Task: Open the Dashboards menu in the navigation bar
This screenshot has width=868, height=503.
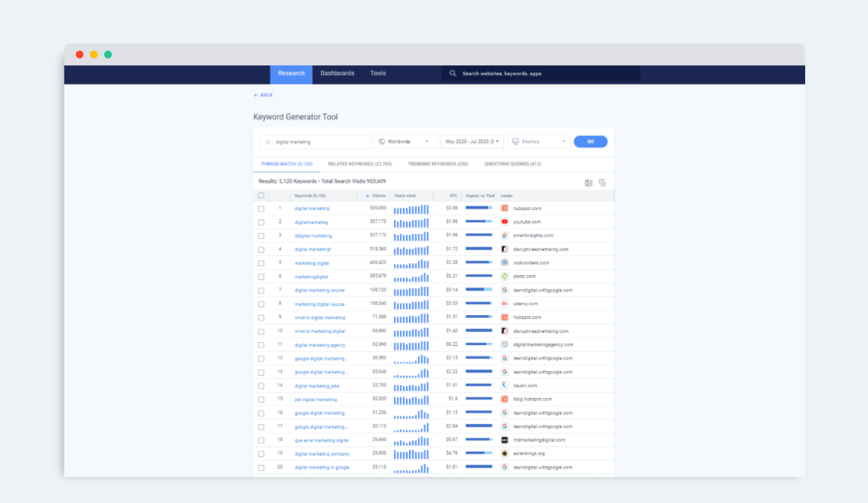Action: (x=337, y=73)
